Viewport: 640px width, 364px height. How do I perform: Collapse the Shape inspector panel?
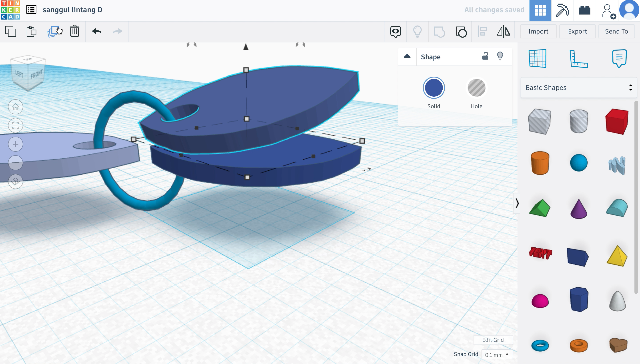(x=407, y=56)
